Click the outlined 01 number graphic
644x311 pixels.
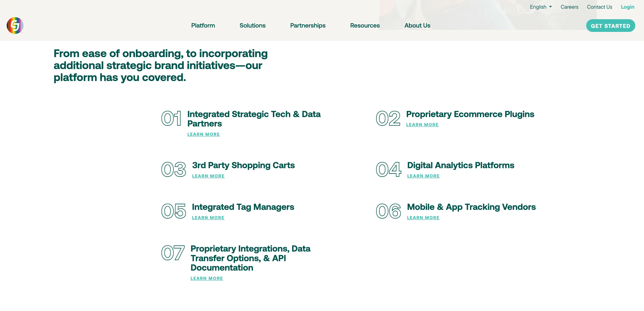tap(171, 119)
